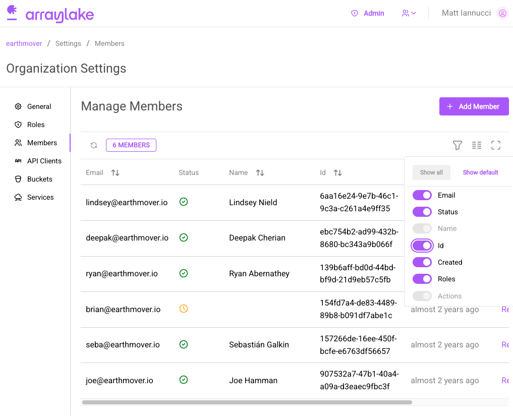Sort by the Id column arrows
This screenshot has height=420, width=513.
[337, 173]
